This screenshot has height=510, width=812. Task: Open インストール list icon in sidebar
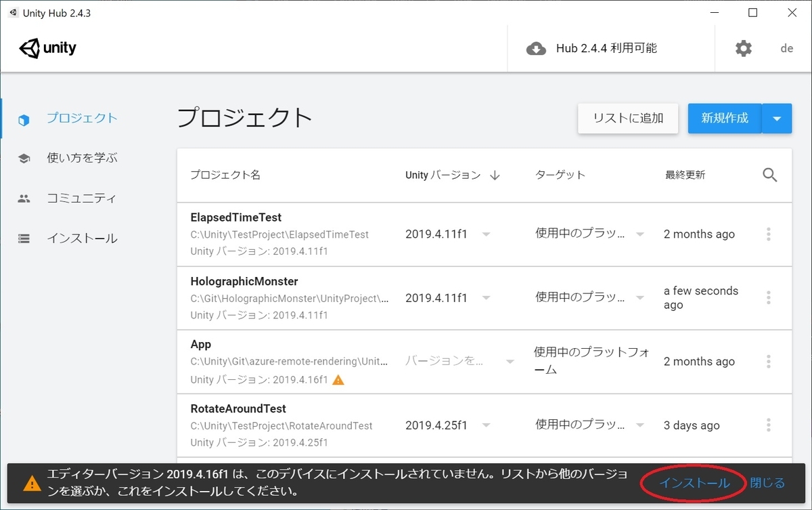pyautogui.click(x=24, y=238)
